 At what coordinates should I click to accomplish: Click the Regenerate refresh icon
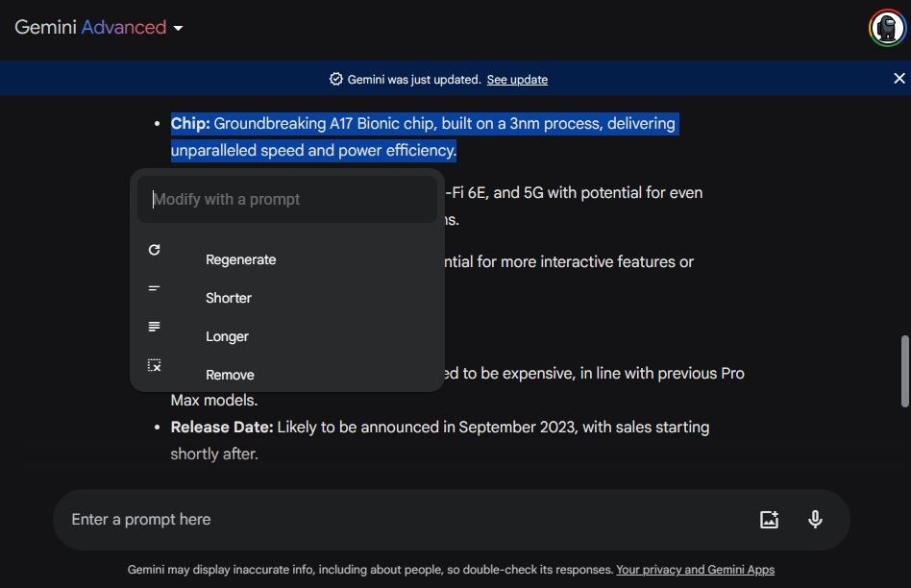click(x=154, y=250)
